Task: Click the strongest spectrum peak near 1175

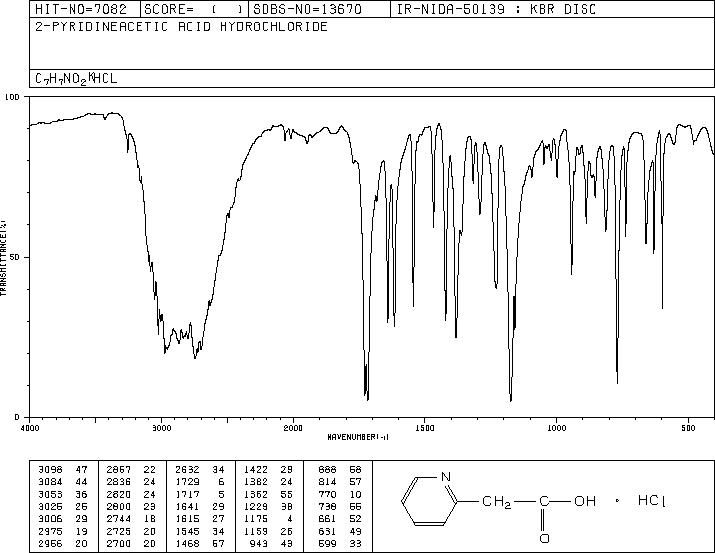Action: 511,398
